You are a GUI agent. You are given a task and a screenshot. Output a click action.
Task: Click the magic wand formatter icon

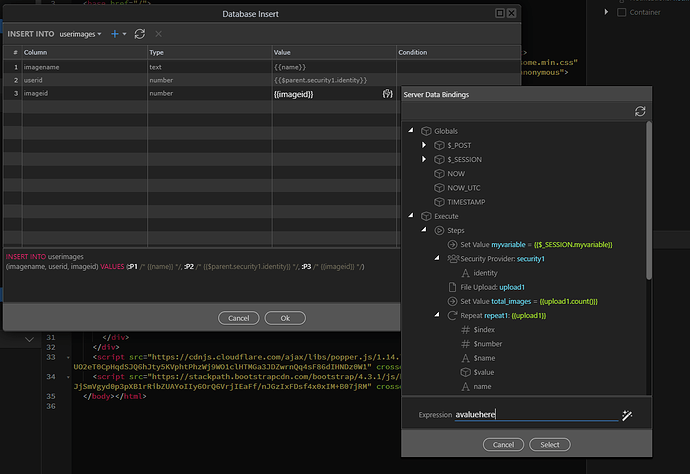tap(627, 415)
